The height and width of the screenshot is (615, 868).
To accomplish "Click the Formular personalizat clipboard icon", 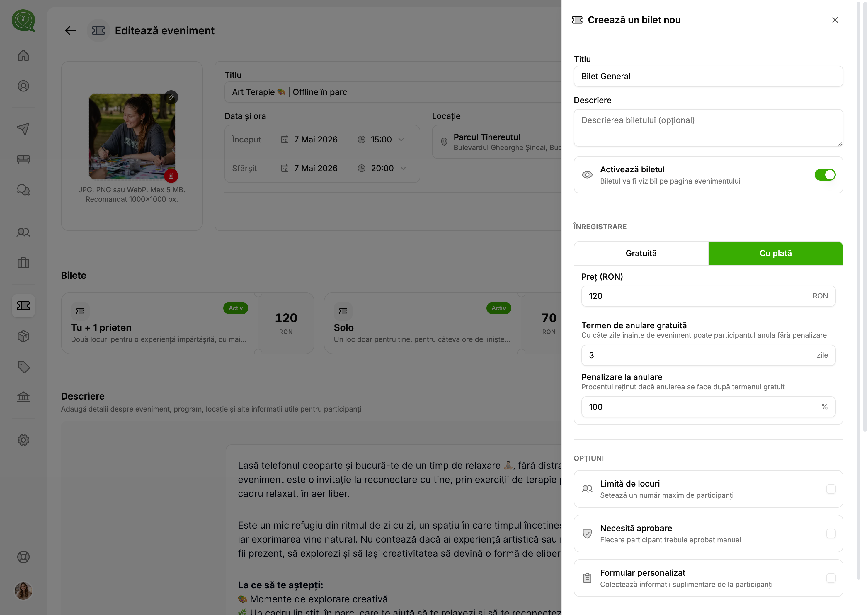I will tap(587, 578).
